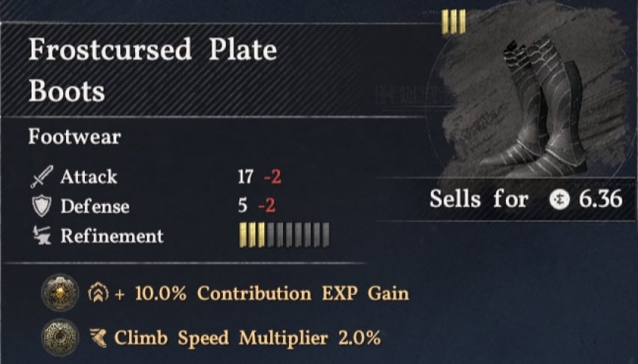Click the Climb Speed Multiplier 2.0% text

(247, 338)
